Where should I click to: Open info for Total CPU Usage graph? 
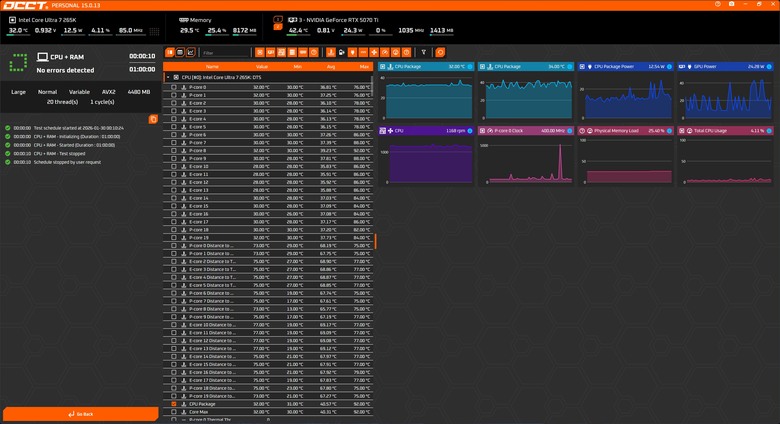point(770,131)
